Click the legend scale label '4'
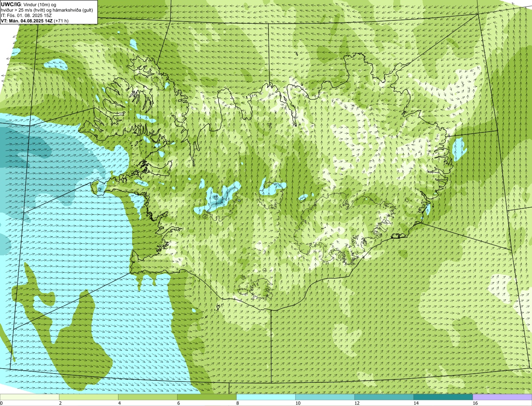532x406 pixels. (x=119, y=403)
